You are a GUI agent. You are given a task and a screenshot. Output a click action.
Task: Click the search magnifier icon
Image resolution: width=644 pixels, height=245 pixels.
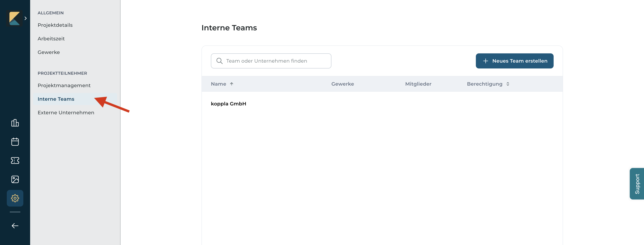(220, 61)
